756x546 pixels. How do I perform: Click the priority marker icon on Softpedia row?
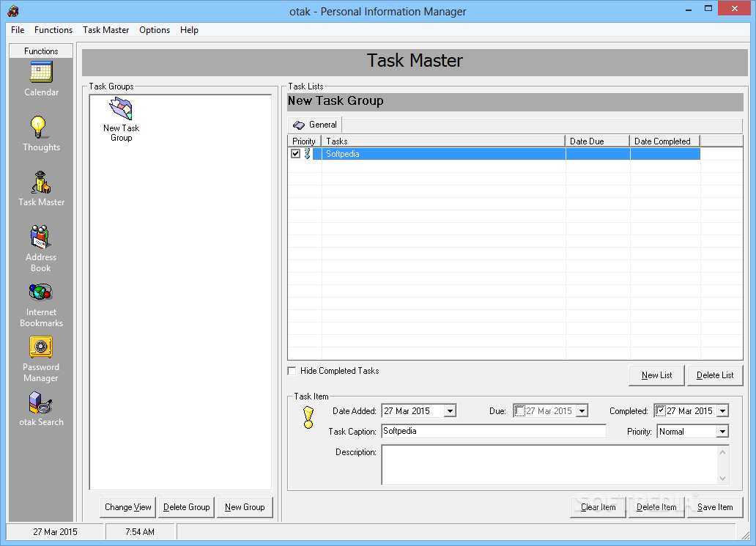click(307, 154)
